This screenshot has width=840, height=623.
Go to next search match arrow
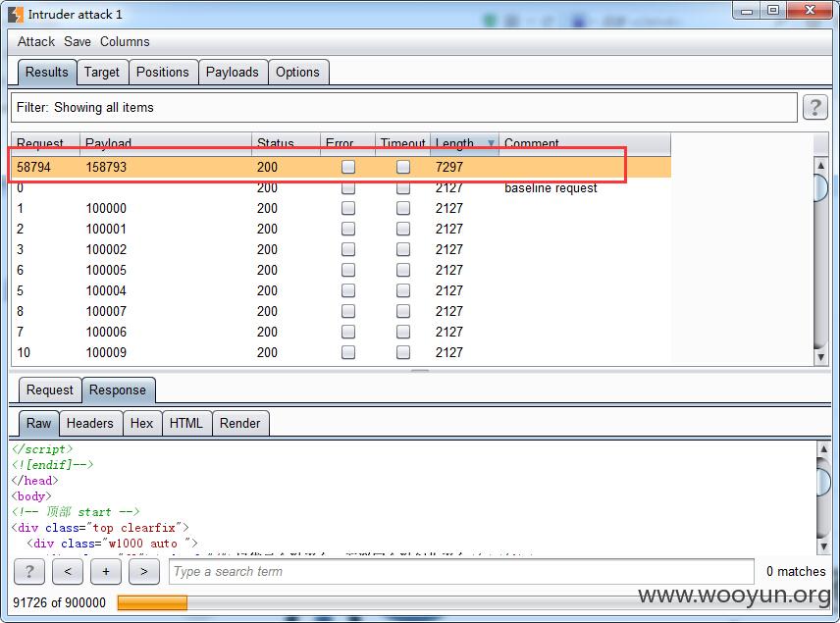click(144, 572)
